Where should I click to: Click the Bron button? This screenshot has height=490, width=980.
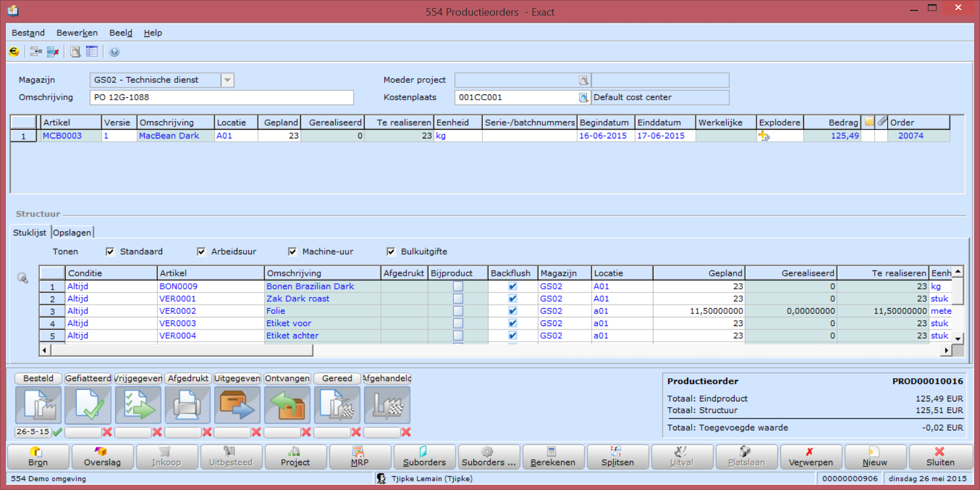[38, 456]
